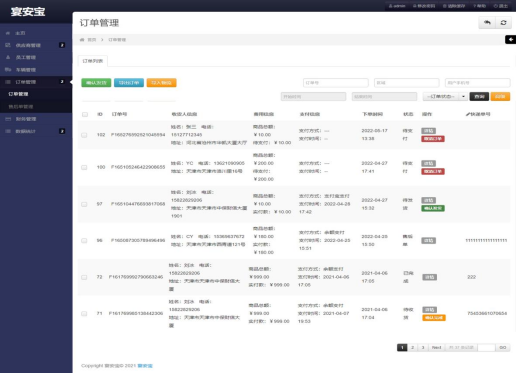Open the 员工管理 sidebar menu
The width and height of the screenshot is (516, 373).
(36, 57)
